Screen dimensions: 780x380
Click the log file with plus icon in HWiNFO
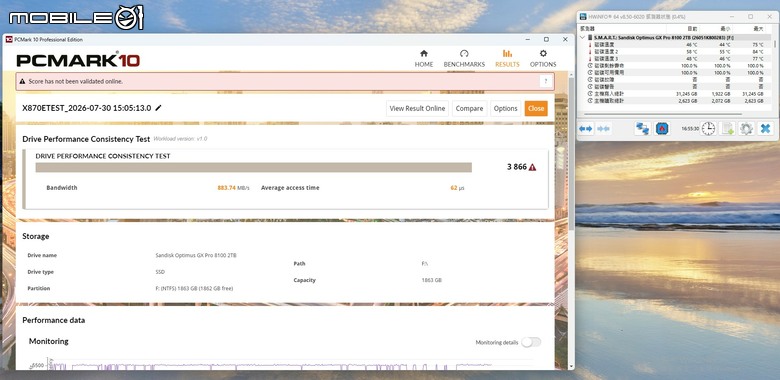click(x=728, y=128)
